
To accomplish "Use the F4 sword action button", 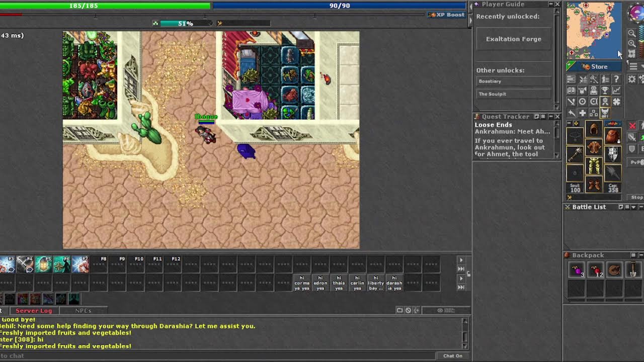I will (25, 264).
